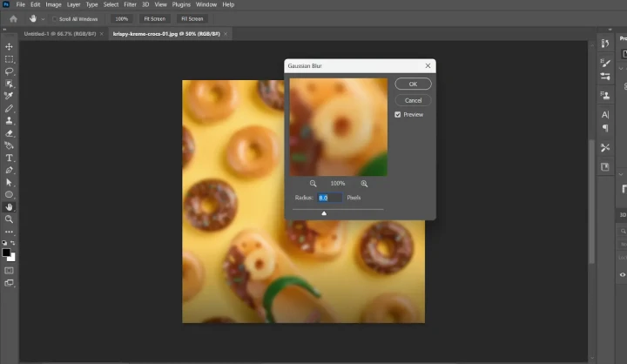Click the Fit Screen button

click(154, 19)
